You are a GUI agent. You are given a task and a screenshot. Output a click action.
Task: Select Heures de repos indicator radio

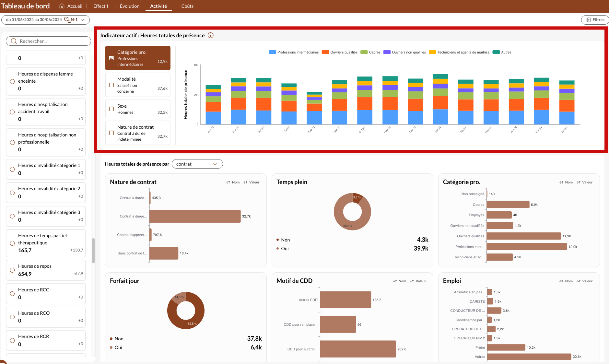tap(12, 270)
